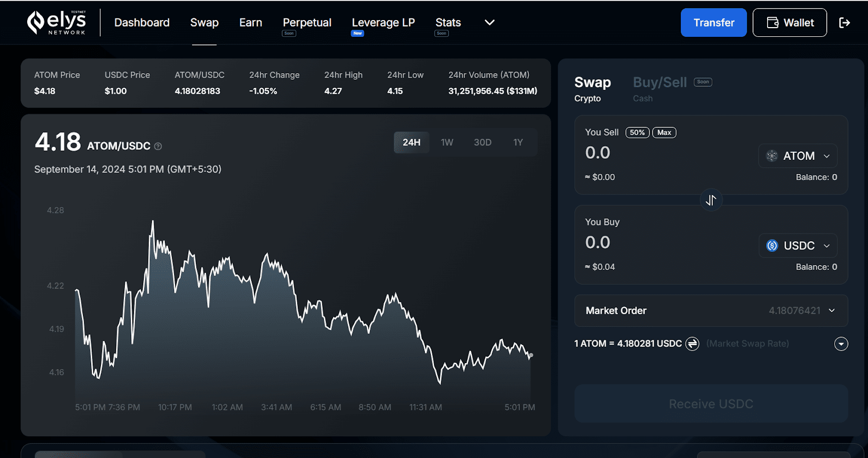Screen dimensions: 868x458
Task: Click the swap direction arrows icon
Action: [x=711, y=201]
